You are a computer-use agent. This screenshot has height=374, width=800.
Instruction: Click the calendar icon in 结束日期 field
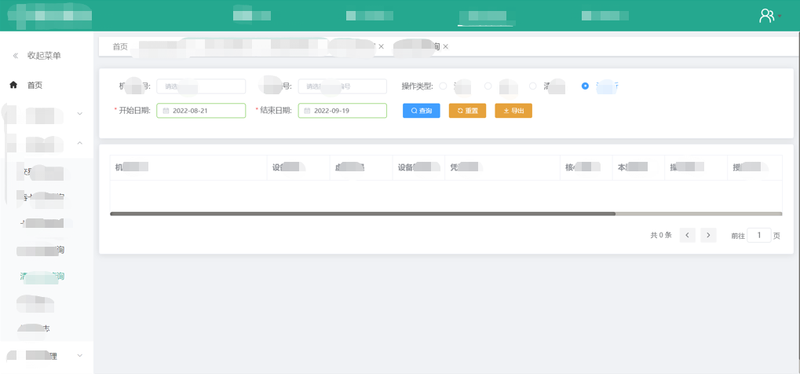coord(307,111)
